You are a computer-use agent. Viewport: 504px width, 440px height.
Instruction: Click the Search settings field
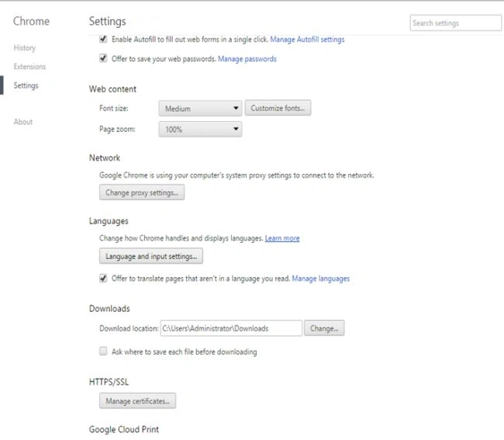[x=455, y=23]
